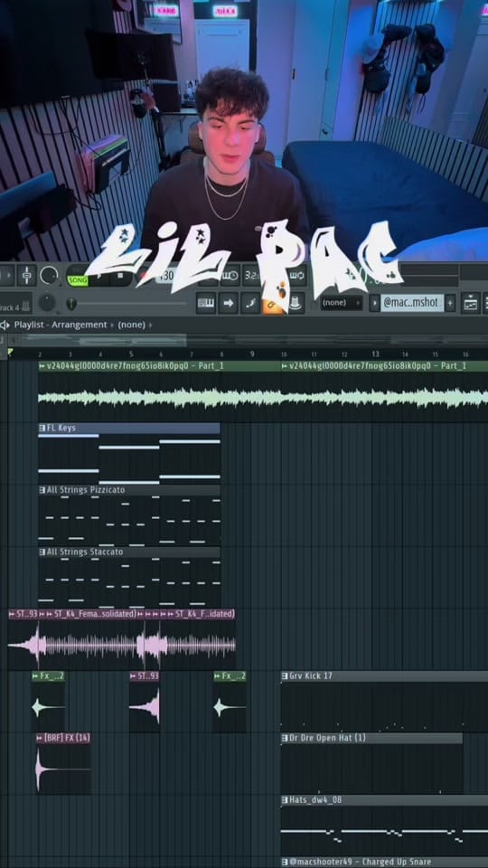Click Grv Kick 17 pattern icon
Viewport: 488px width, 868px height.
pyautogui.click(x=285, y=676)
